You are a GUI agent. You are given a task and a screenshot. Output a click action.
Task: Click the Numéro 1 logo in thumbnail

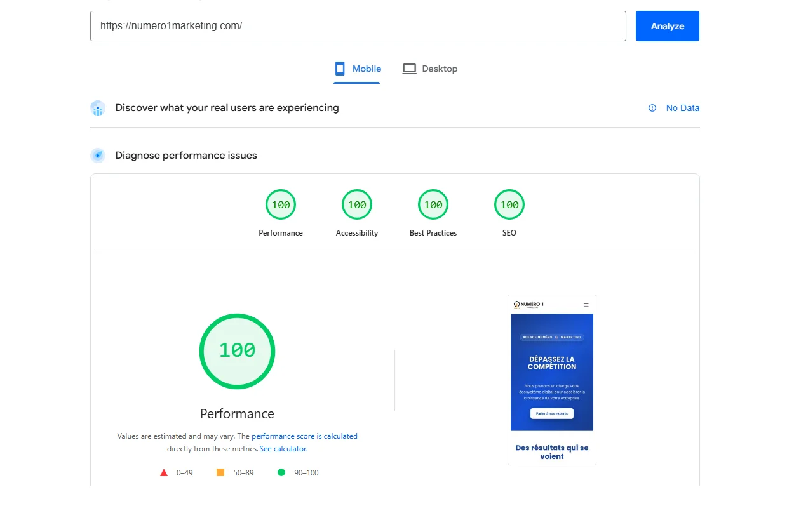(528, 305)
